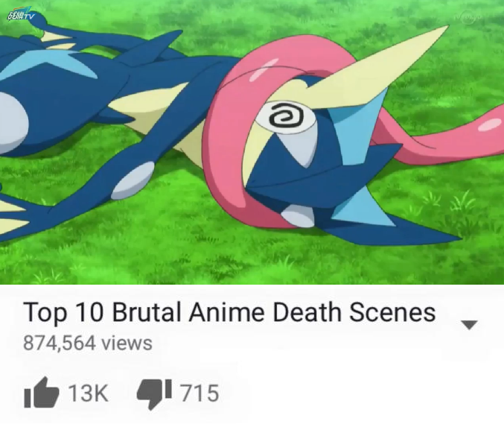Dislike the video with thumbs down icon

[154, 394]
